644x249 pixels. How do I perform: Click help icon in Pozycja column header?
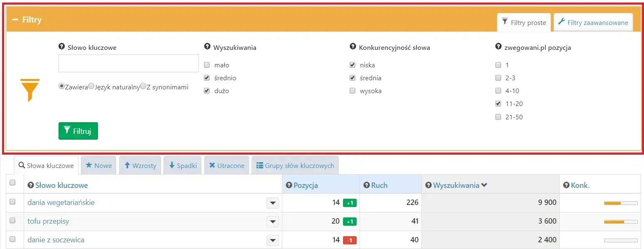289,185
